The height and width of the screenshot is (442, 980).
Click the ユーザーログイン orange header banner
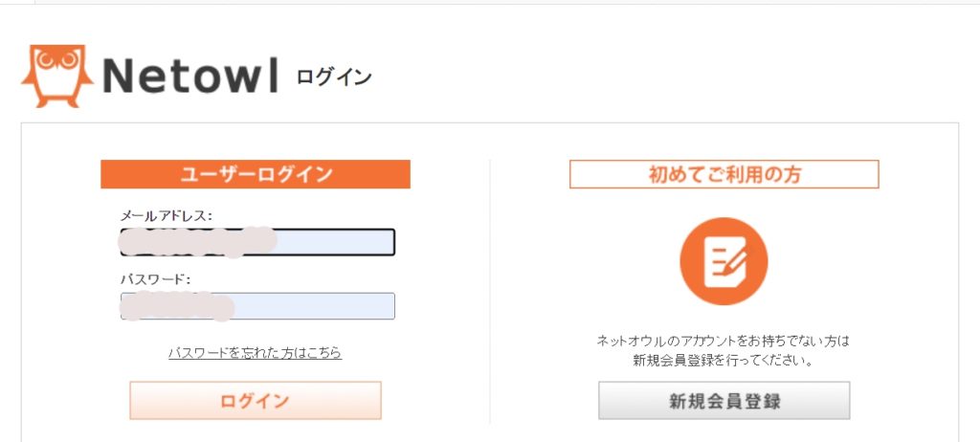[x=256, y=174]
